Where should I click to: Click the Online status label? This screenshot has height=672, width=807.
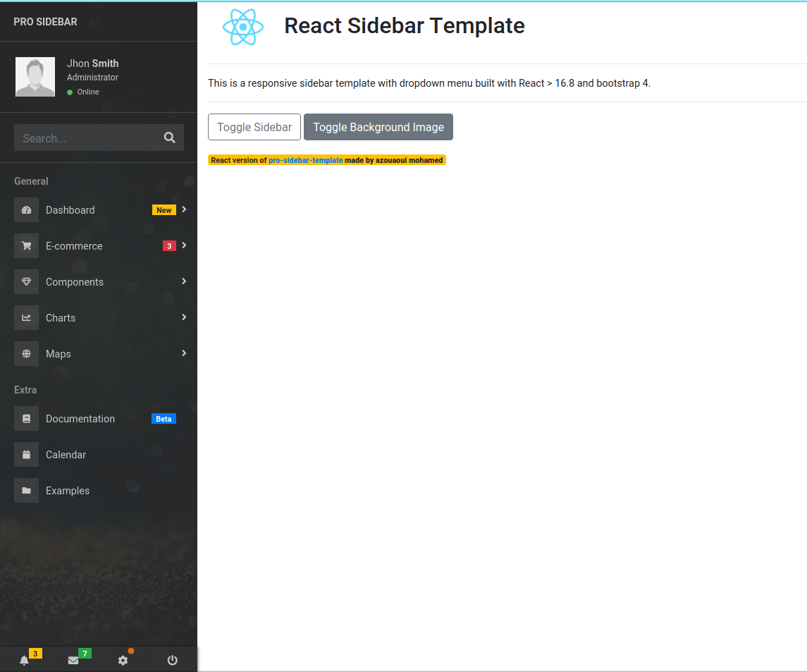[x=88, y=92]
